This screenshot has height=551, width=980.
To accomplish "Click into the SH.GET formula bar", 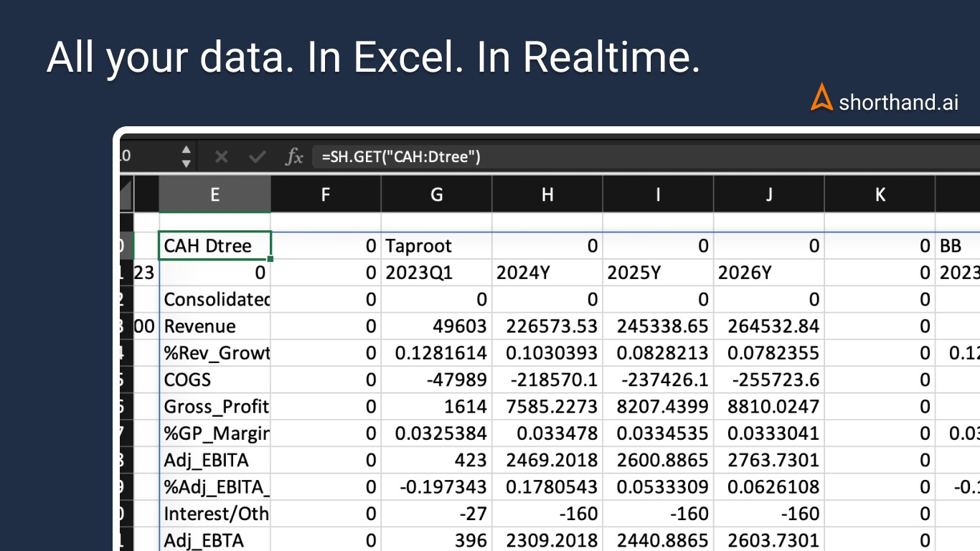I will click(x=574, y=156).
